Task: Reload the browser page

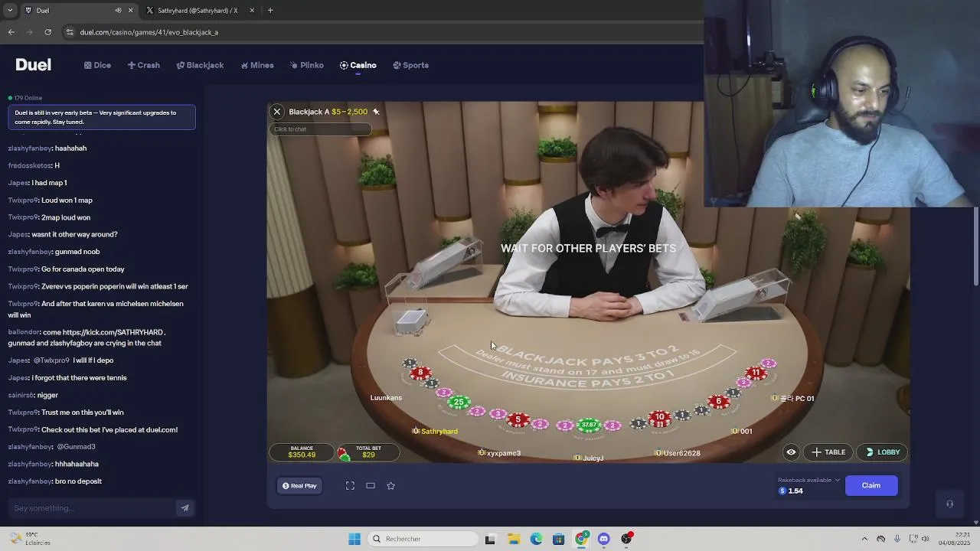Action: [x=48, y=32]
